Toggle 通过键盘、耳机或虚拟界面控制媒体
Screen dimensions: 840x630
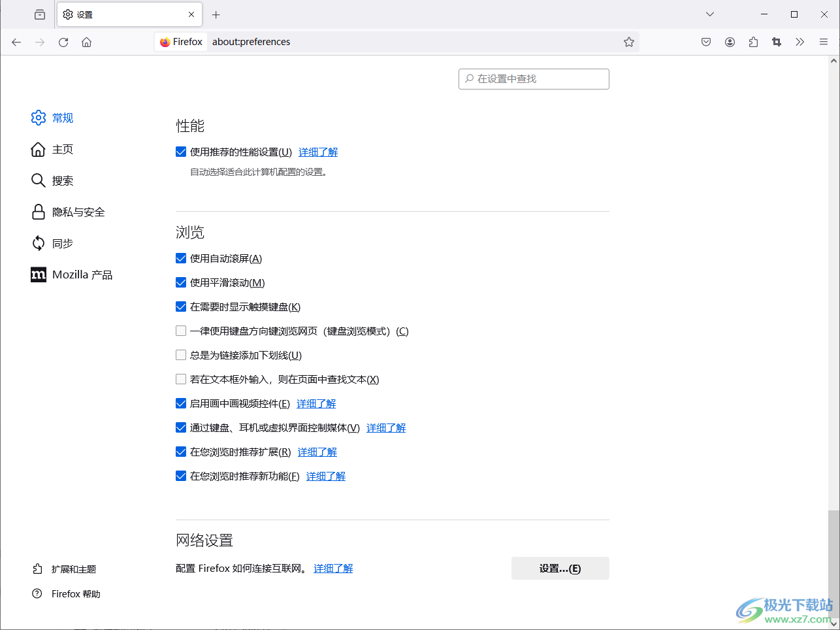coord(181,427)
